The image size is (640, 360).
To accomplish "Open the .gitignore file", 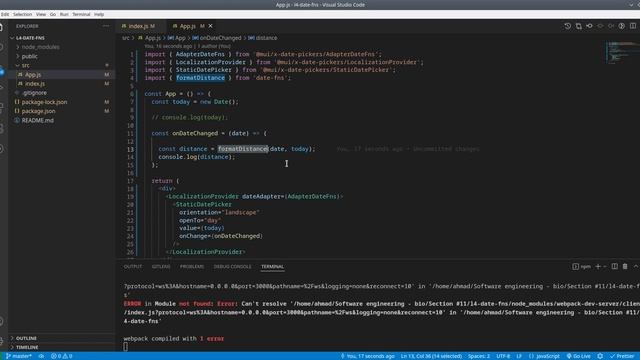I will [34, 93].
